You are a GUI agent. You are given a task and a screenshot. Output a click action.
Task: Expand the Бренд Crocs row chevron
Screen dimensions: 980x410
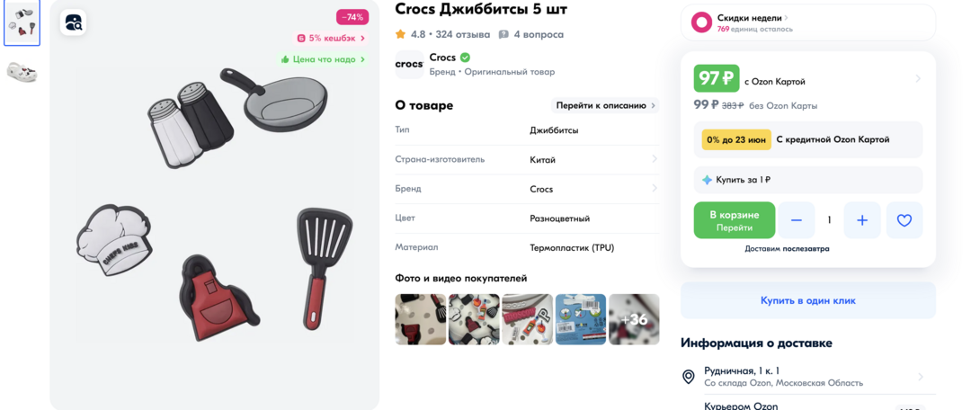coord(655,188)
